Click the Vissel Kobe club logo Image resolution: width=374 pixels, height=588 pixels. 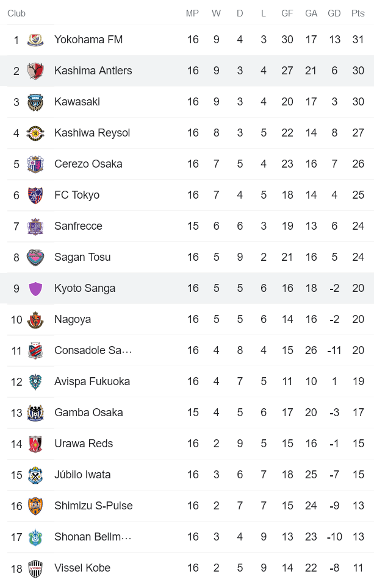coord(35,567)
